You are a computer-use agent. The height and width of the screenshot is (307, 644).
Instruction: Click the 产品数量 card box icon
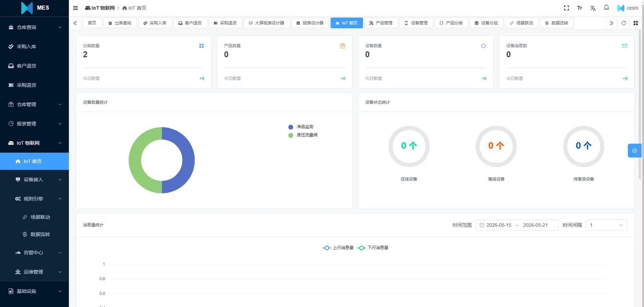point(342,46)
